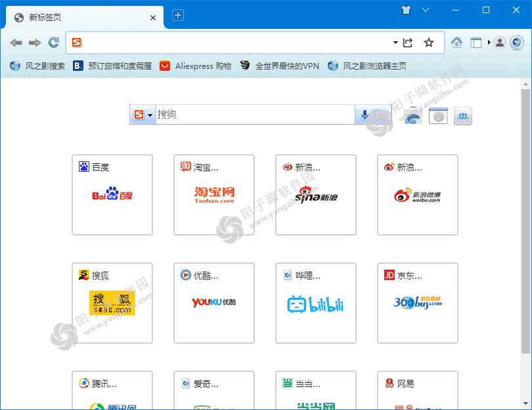Image resolution: width=532 pixels, height=410 pixels.
Task: Click the multi-user accounts icon near the gear
Action: point(462,116)
